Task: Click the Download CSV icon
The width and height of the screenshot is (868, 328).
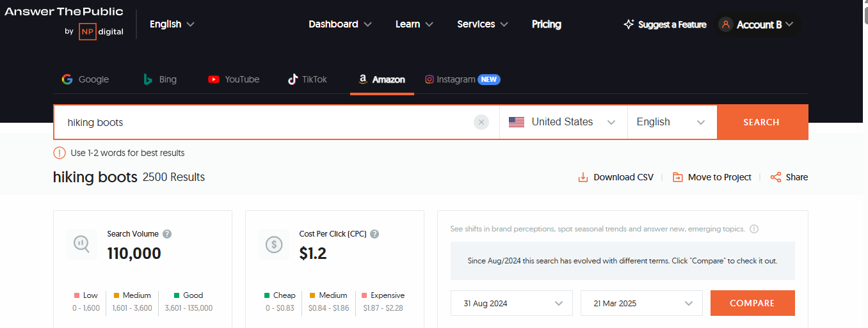Action: pos(583,177)
